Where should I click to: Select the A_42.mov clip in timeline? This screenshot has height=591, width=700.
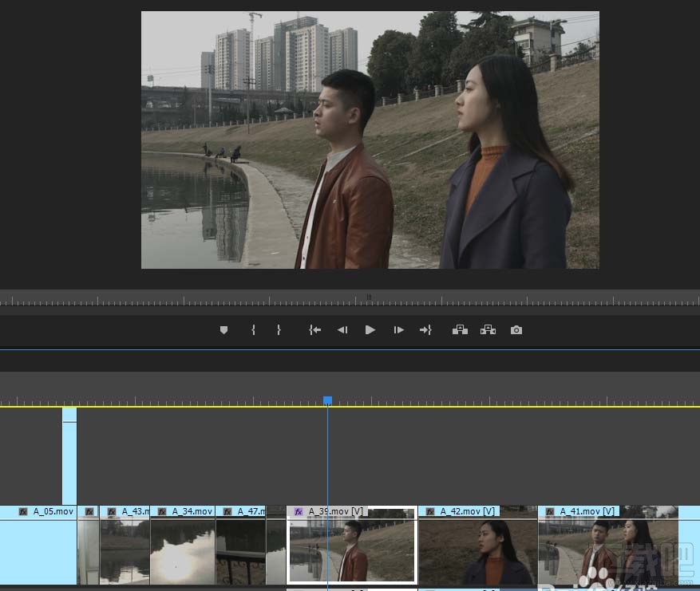[x=477, y=550]
